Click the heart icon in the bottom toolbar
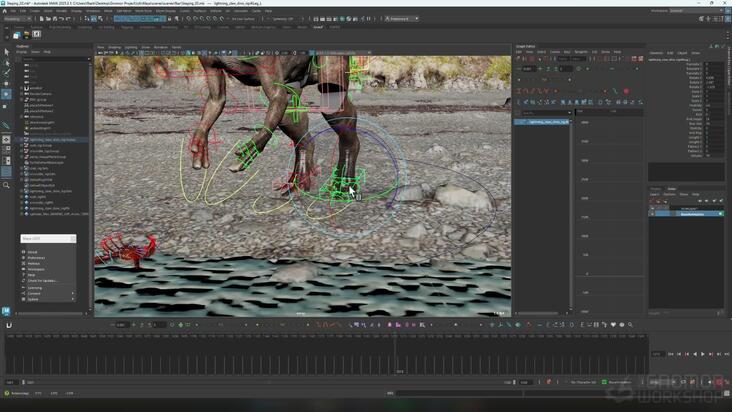 click(613, 325)
